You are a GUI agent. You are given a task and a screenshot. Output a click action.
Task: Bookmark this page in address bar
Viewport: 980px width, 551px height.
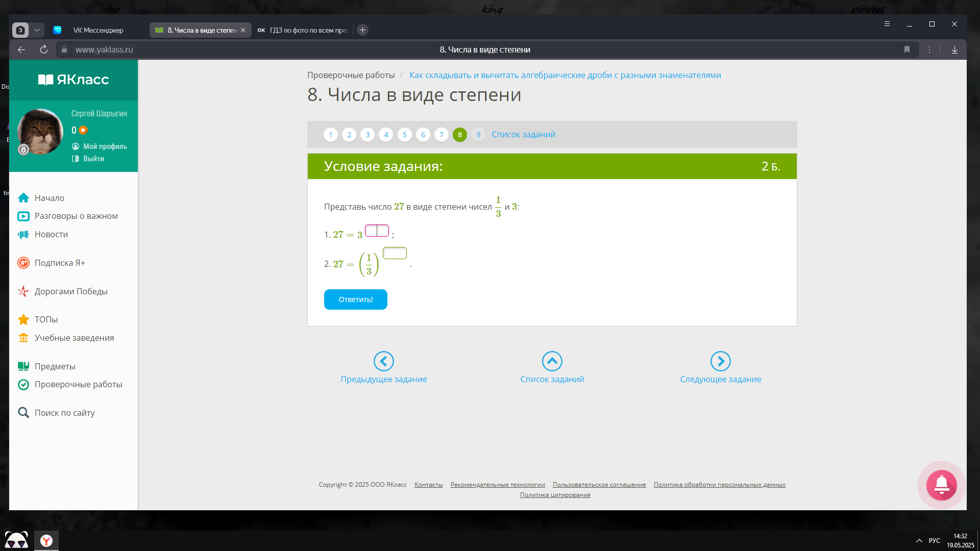[906, 49]
